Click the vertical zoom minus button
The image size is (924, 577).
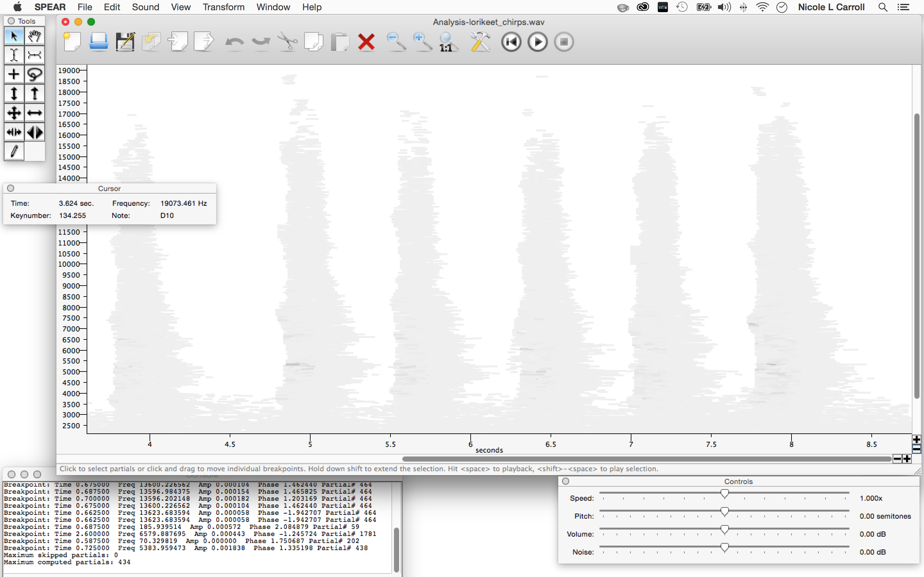coord(916,449)
